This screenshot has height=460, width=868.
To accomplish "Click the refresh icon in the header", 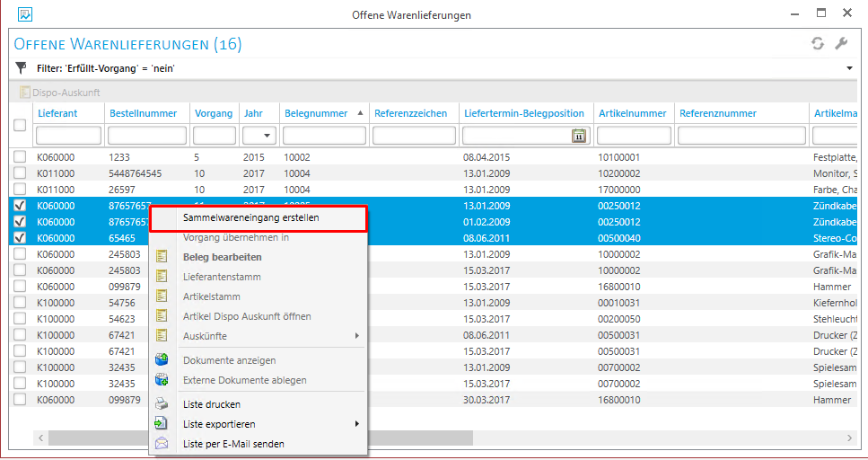I will point(818,44).
